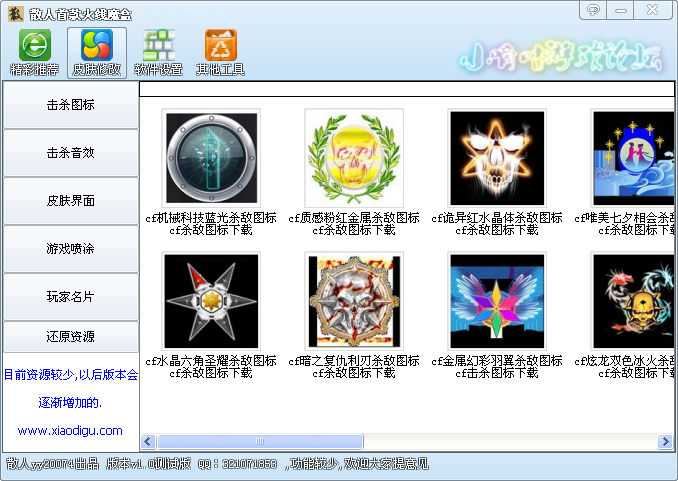Select the 金属幻彩羽翼 winged star thumbnail
This screenshot has height=481, width=678.
tap(497, 301)
